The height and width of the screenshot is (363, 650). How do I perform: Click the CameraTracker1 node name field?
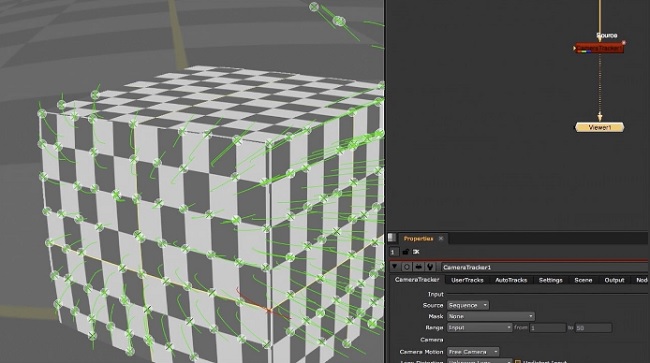coord(544,267)
